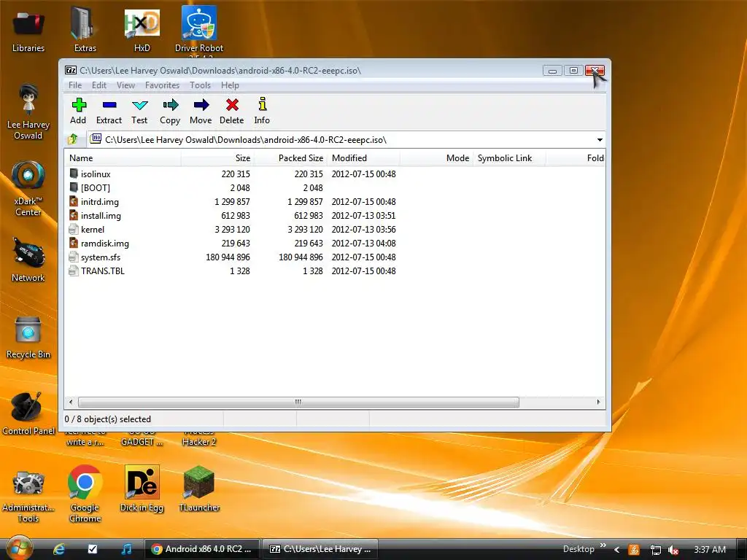
Task: Click the isolinux folder icon
Action: tap(74, 174)
